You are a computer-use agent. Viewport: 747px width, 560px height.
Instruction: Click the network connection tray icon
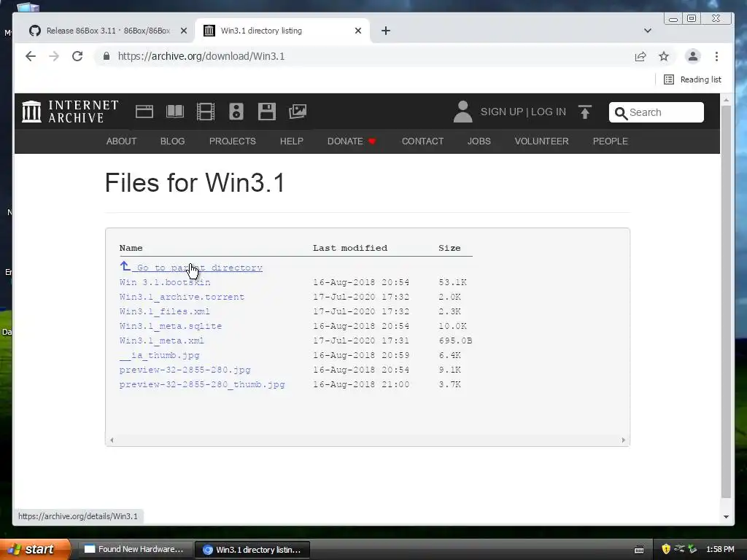click(x=679, y=549)
